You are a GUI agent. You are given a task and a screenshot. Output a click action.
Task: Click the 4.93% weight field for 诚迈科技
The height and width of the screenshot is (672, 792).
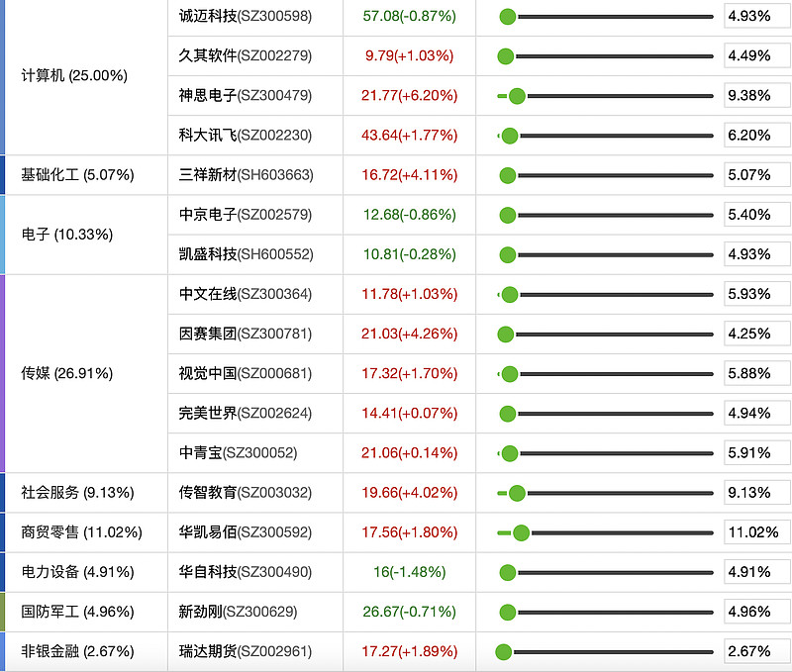756,16
